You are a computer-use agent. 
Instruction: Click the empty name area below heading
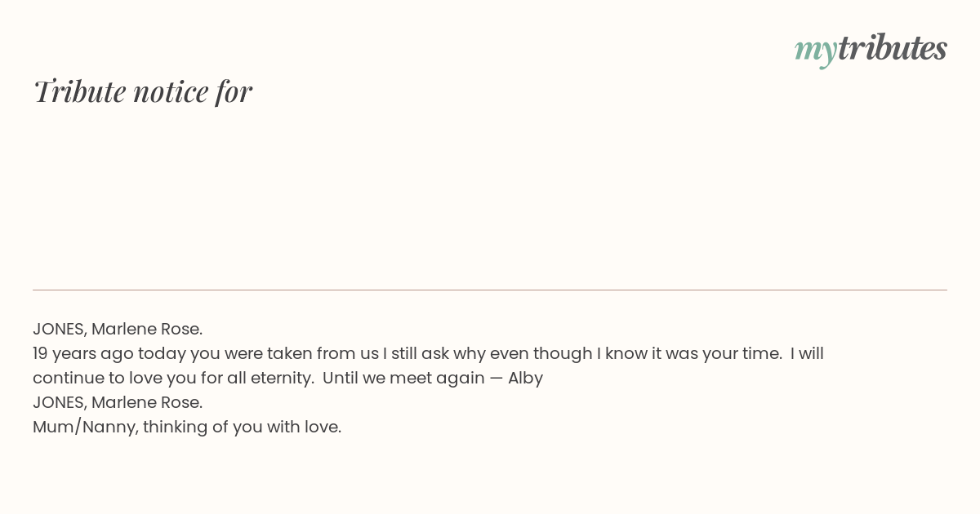coord(490,196)
